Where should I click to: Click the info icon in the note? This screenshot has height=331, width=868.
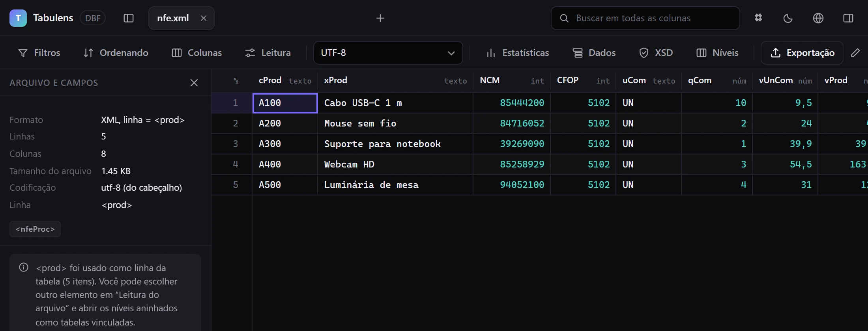point(24,268)
